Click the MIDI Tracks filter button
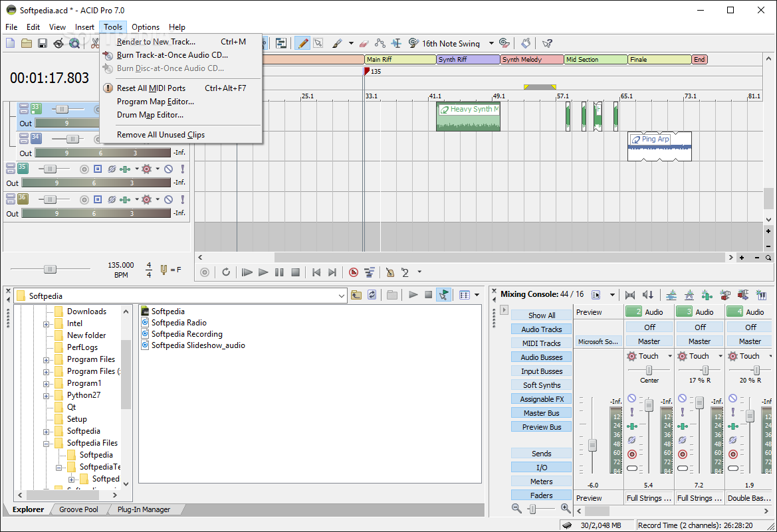Screen dimensions: 777x532 pyautogui.click(x=541, y=343)
